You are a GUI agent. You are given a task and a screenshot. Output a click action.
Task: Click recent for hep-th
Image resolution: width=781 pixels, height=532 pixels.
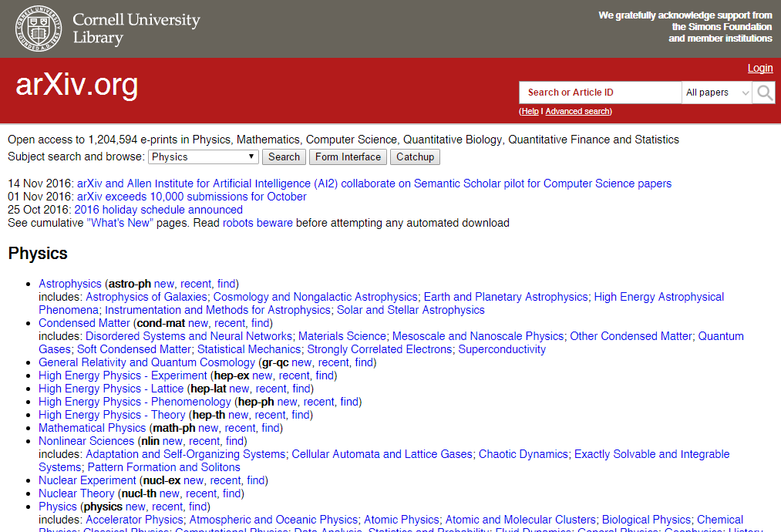click(270, 415)
